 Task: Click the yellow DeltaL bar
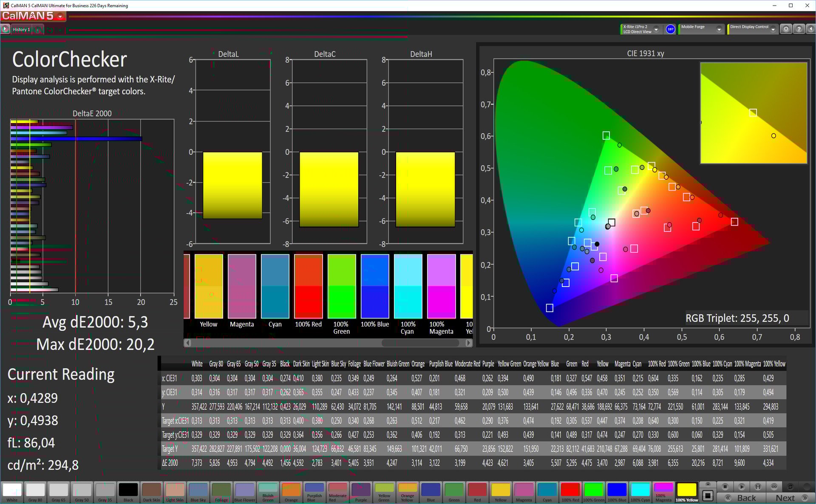(232, 186)
